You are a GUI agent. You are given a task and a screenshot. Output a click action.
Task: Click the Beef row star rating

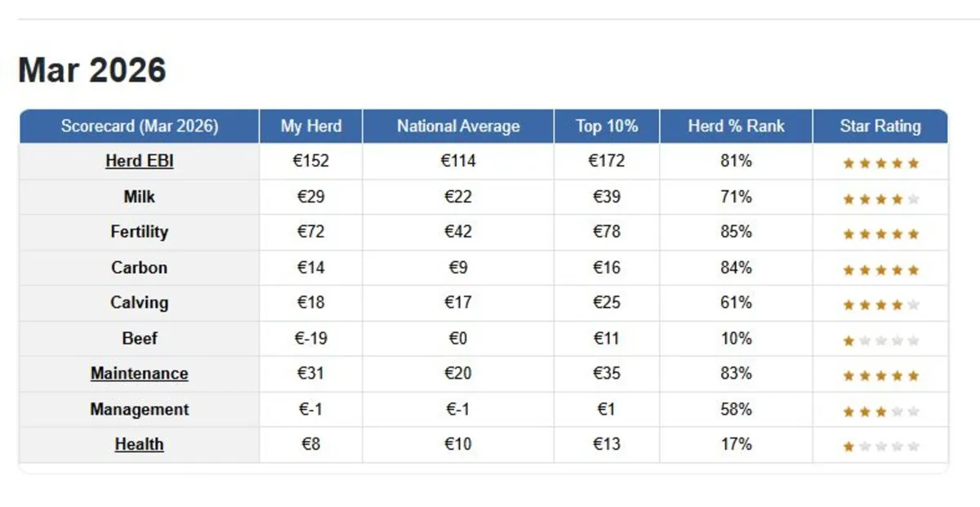pos(880,340)
